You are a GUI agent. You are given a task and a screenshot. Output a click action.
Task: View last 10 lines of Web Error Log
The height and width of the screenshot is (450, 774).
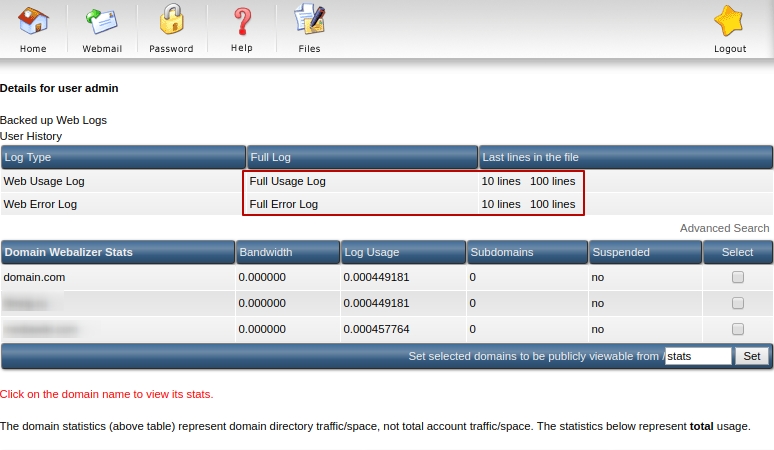click(x=501, y=204)
